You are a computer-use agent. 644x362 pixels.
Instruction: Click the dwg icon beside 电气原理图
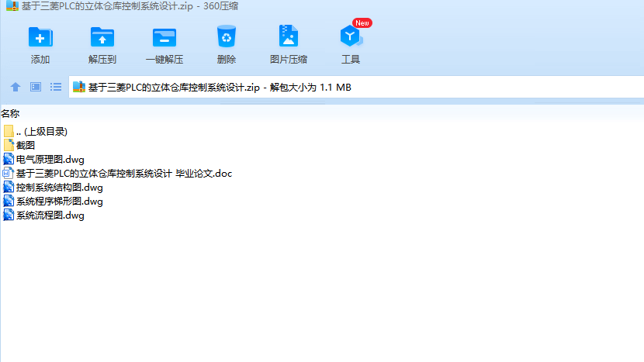pyautogui.click(x=9, y=159)
